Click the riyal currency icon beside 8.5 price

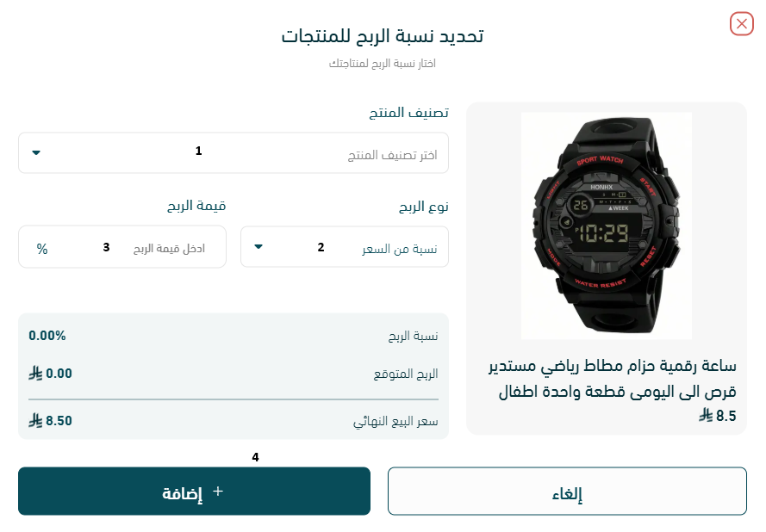(x=706, y=415)
